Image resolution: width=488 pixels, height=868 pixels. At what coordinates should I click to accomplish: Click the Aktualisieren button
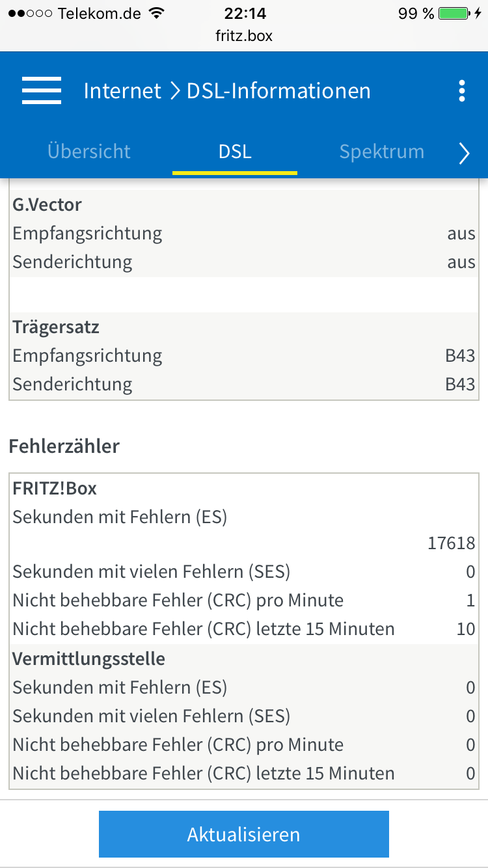(x=244, y=834)
